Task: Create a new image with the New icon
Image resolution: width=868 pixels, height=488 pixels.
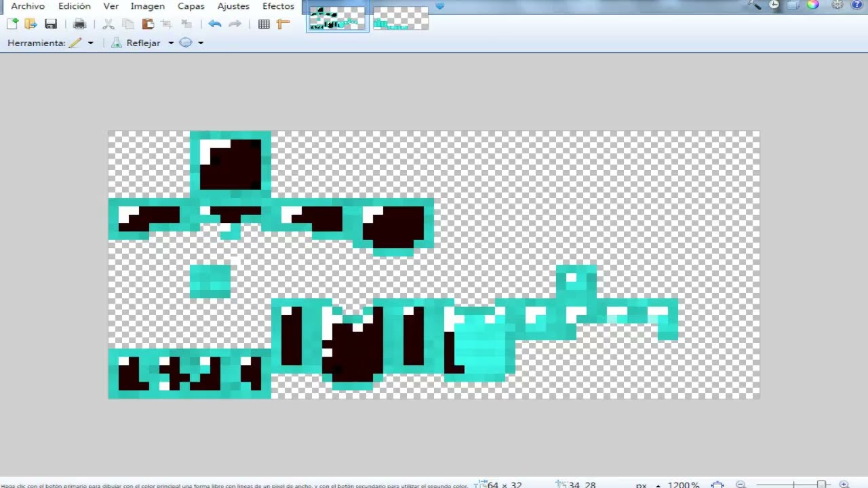Action: click(12, 24)
